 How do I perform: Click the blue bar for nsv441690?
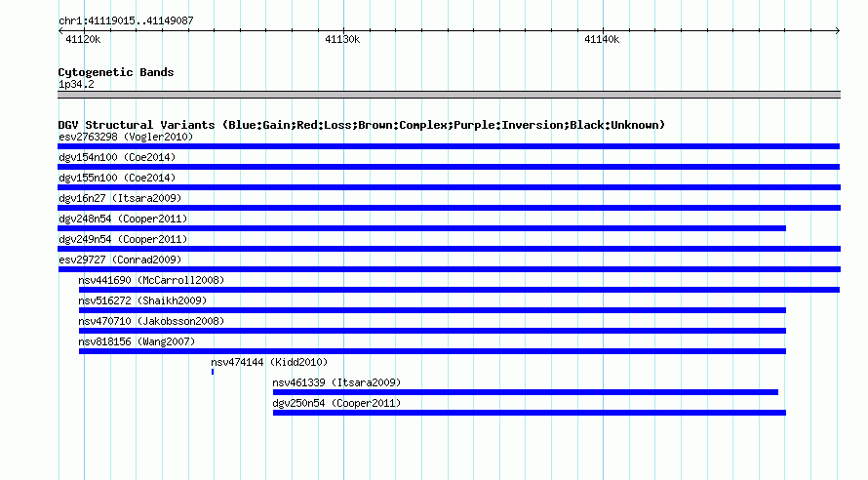459,290
